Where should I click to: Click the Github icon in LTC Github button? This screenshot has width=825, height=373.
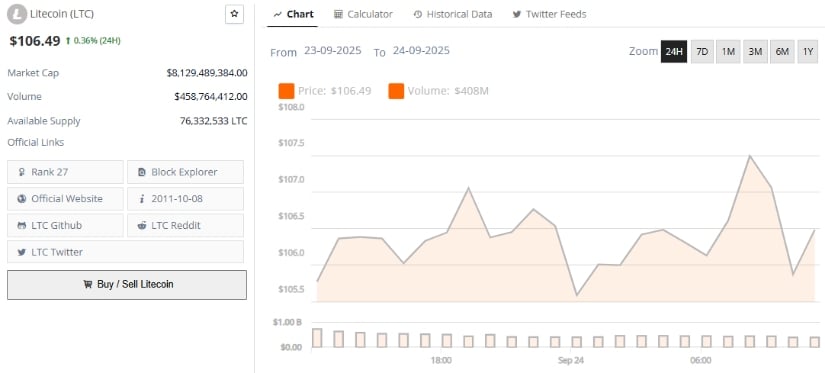22,226
